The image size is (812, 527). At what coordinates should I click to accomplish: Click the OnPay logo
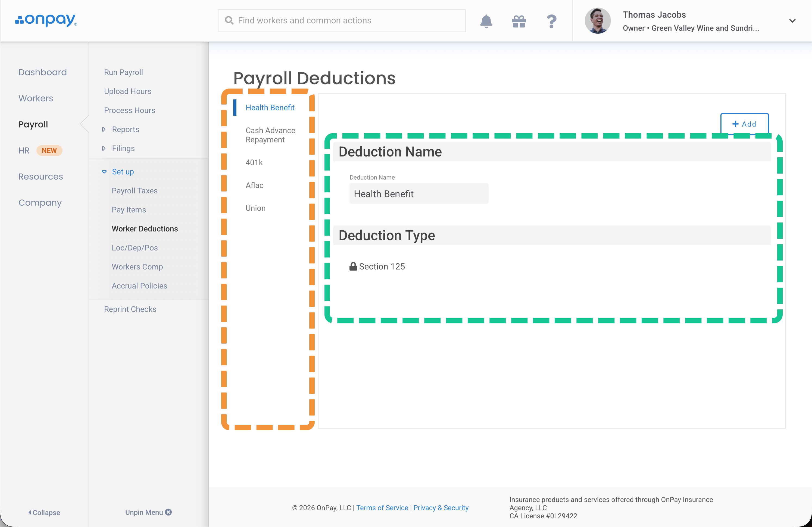[46, 20]
